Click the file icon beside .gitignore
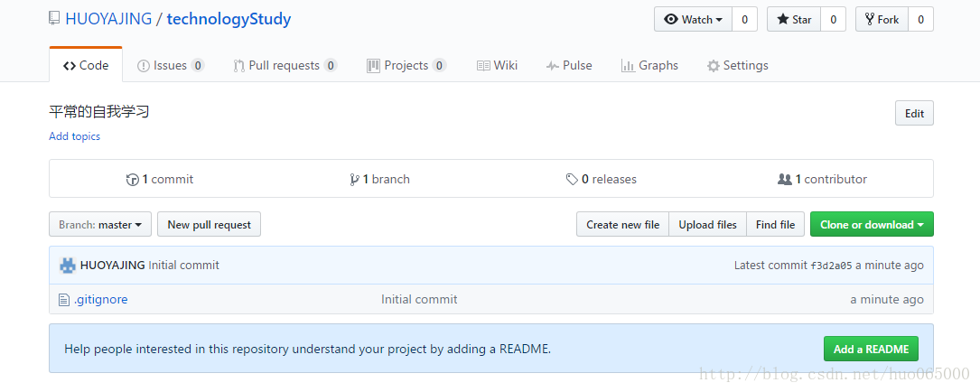This screenshot has height=392, width=980. [x=64, y=300]
